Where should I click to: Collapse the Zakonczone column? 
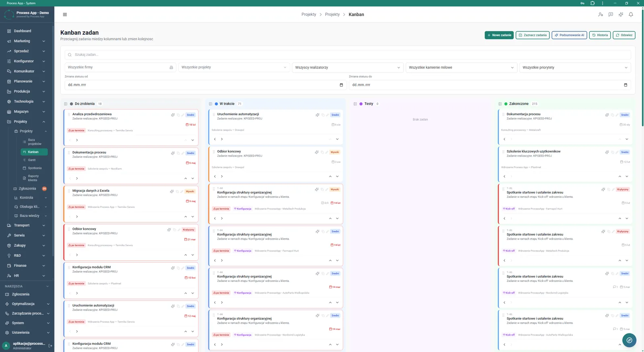[x=500, y=104]
